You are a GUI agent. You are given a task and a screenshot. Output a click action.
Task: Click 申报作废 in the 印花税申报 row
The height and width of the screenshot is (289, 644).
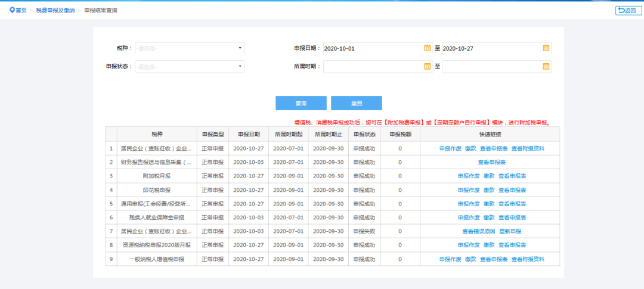tap(469, 190)
